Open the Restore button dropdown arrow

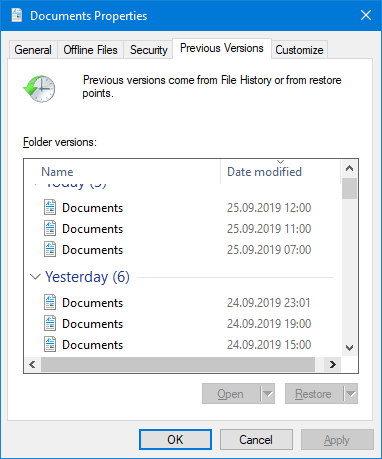click(350, 394)
